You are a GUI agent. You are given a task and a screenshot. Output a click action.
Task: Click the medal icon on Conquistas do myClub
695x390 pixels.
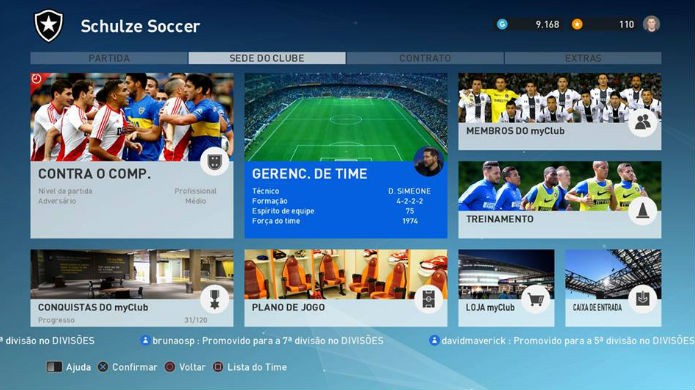(x=215, y=299)
